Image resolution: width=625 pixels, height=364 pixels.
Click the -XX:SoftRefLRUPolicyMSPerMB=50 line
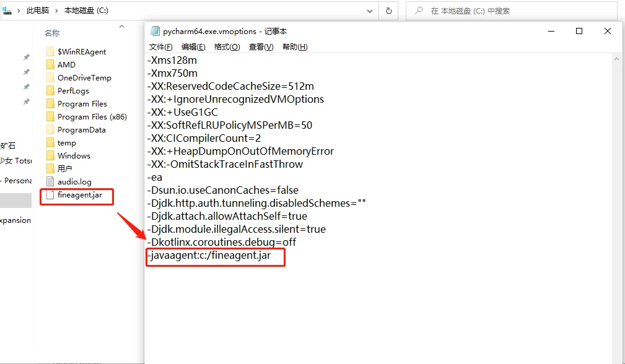(230, 126)
